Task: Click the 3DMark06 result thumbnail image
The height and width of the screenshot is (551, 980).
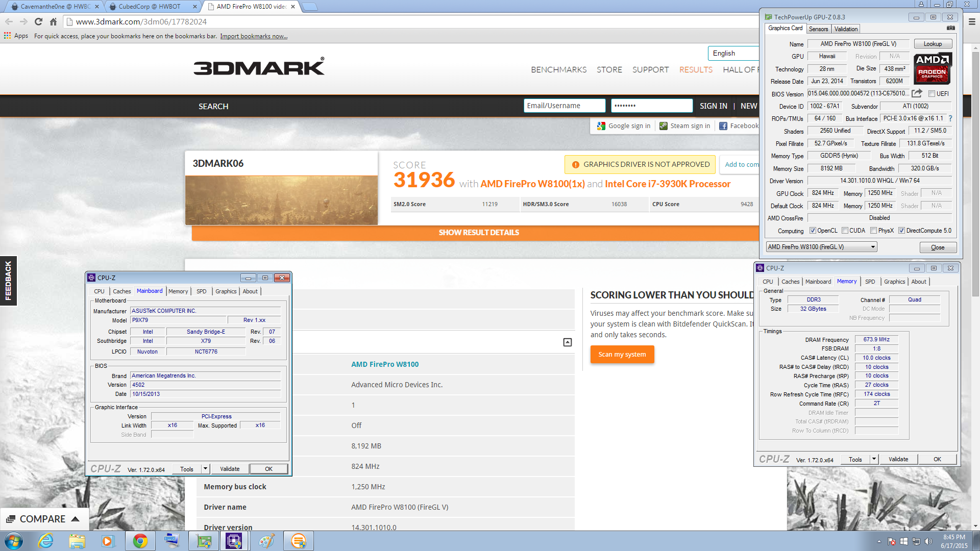Action: [x=281, y=200]
